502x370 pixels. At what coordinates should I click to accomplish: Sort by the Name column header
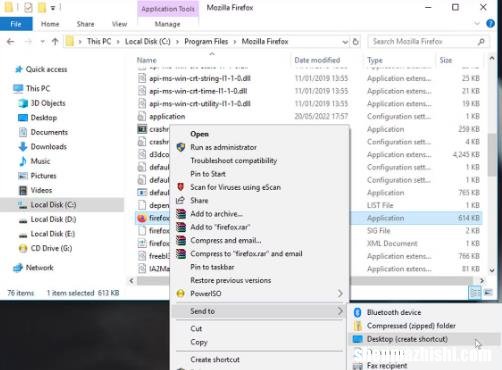[x=147, y=60]
